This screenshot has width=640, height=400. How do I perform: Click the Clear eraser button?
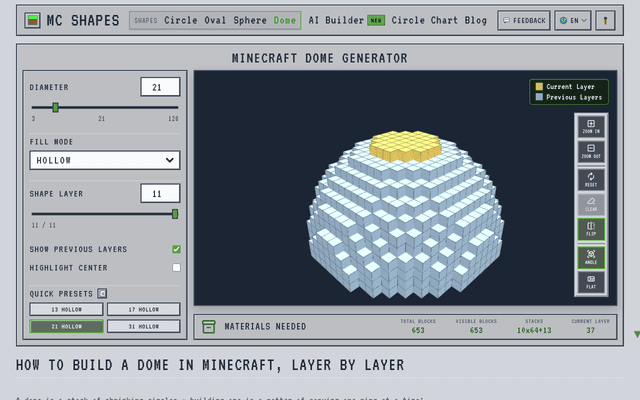point(591,204)
